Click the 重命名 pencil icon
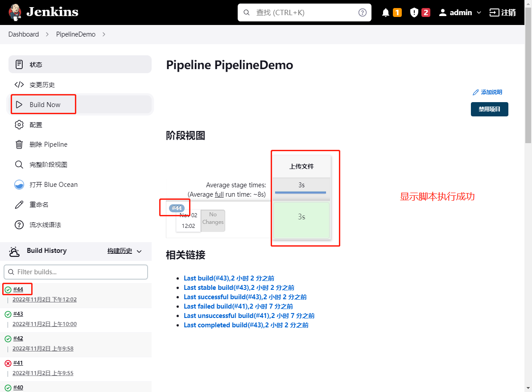The height and width of the screenshot is (392, 532). point(19,204)
